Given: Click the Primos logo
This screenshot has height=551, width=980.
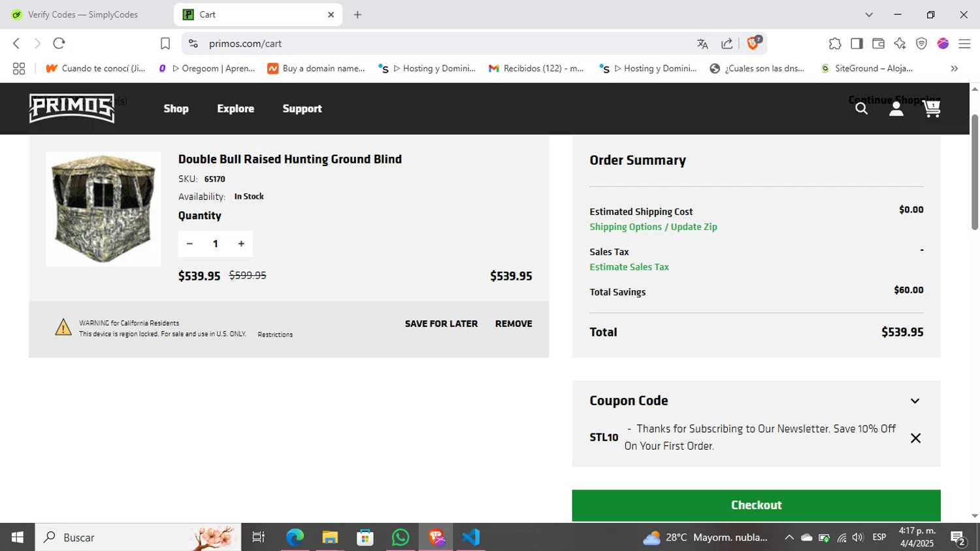Looking at the screenshot, I should click(72, 109).
